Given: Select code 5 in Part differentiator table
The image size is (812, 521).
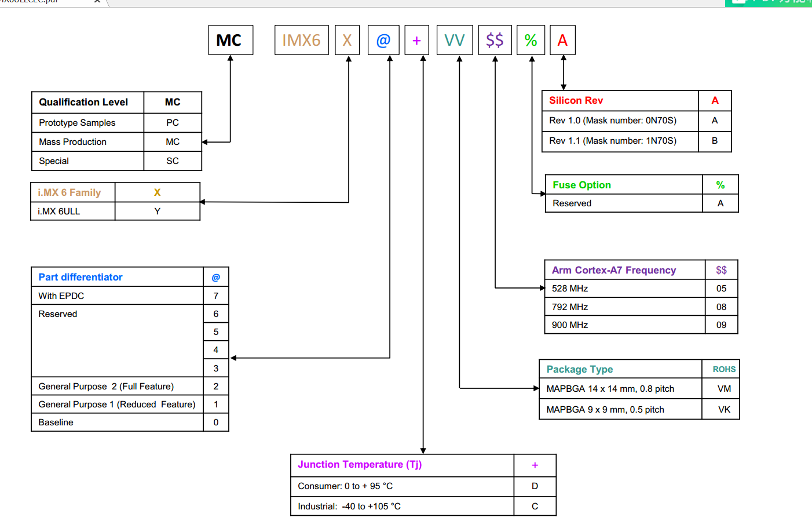Looking at the screenshot, I should 216,332.
